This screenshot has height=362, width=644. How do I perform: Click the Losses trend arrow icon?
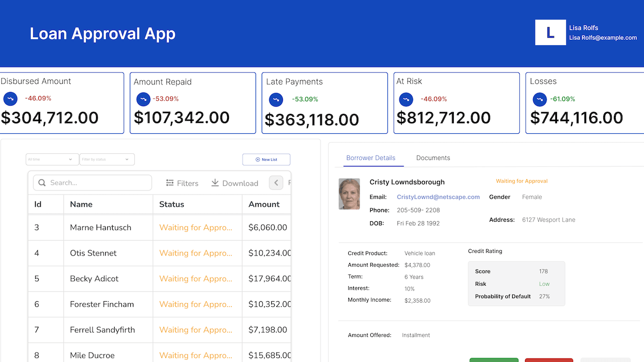(540, 100)
